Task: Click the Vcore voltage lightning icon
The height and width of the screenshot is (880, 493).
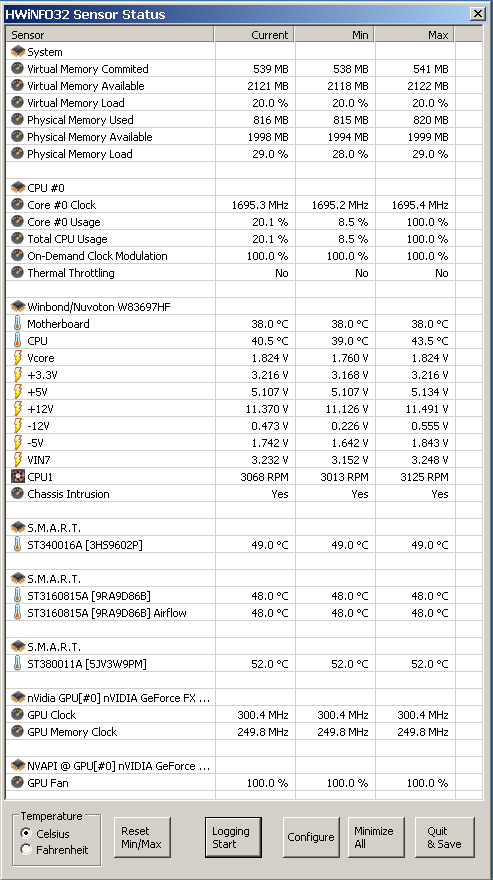Action: 17,358
